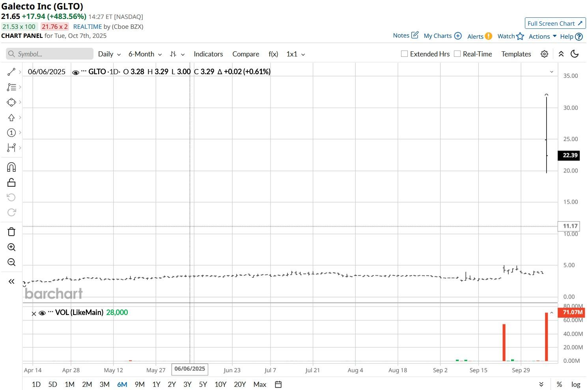Viewport: 588px width, 390px height.
Task: Open the Full Screen Chart
Action: (x=555, y=23)
